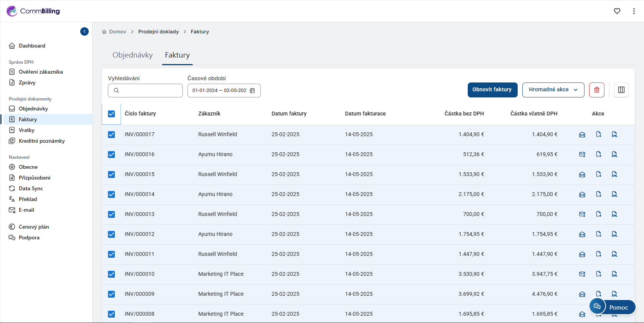Click the red trash delete button
Image resolution: width=644 pixels, height=323 pixels.
tap(596, 90)
